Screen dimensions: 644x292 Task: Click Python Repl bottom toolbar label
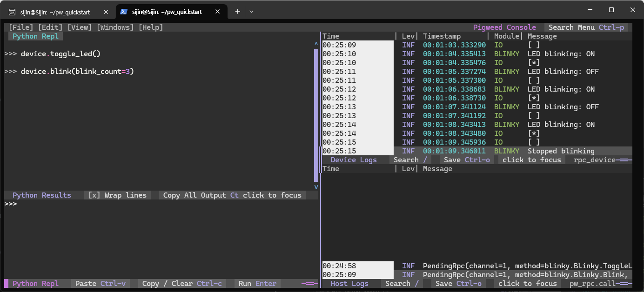point(35,284)
